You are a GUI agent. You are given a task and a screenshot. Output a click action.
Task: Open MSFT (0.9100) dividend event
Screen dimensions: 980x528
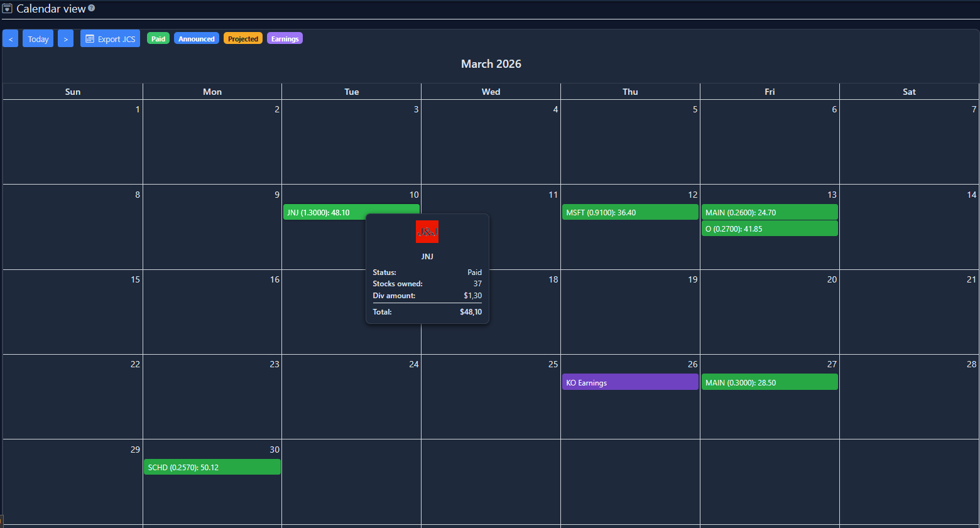click(x=630, y=212)
